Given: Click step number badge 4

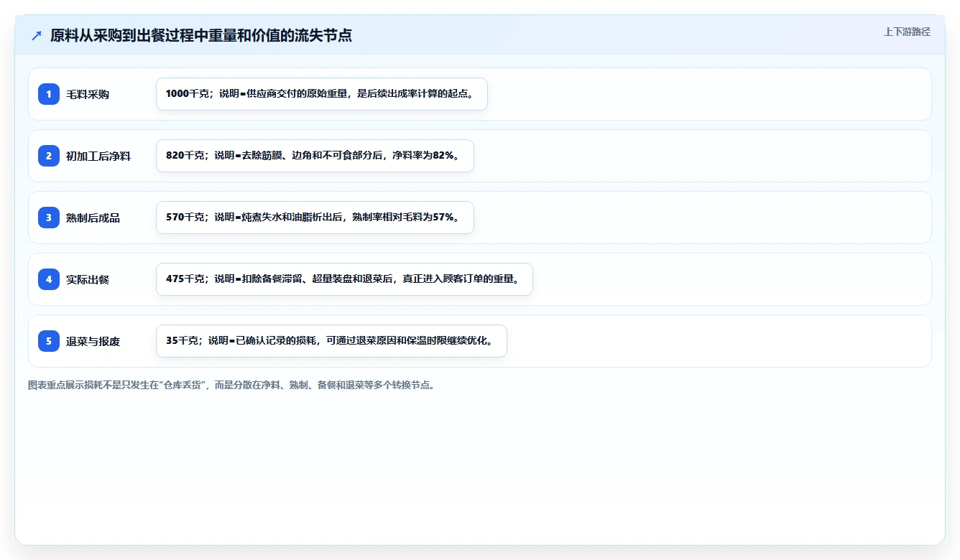Looking at the screenshot, I should pos(49,279).
